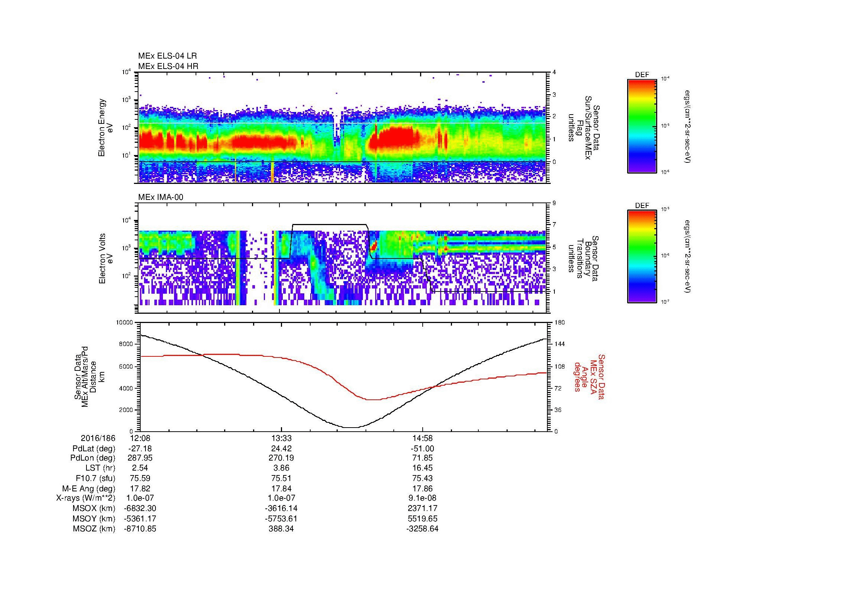Click the LST value '2.54'

[x=140, y=468]
